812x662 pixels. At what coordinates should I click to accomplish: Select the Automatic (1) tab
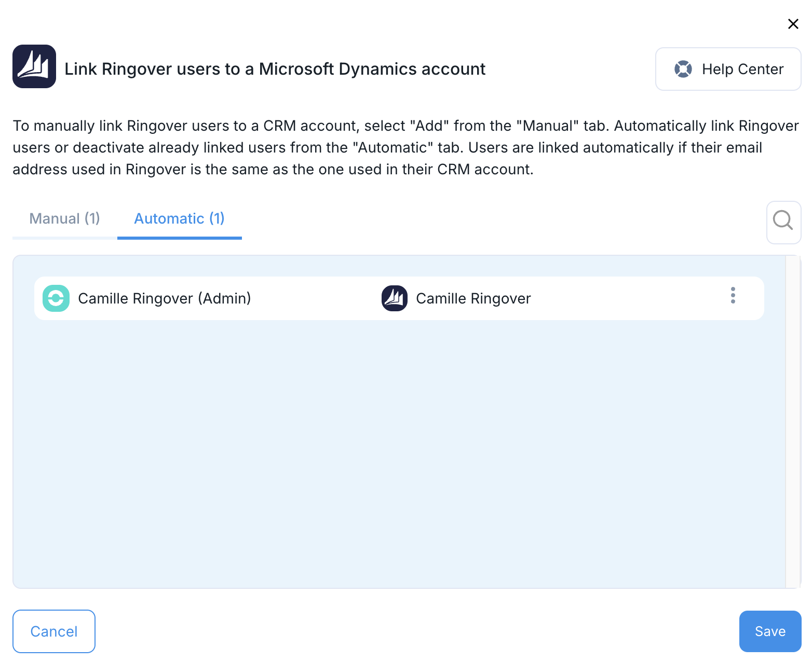[x=179, y=218]
